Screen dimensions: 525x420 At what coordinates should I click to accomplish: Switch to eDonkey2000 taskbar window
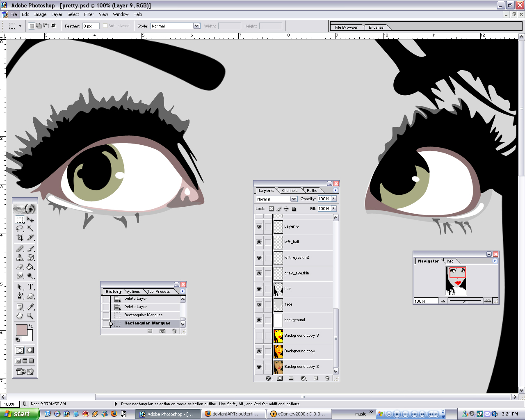pos(299,414)
